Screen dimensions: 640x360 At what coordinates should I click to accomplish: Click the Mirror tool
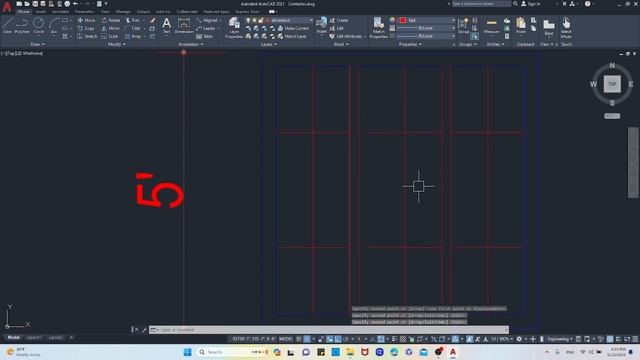[x=111, y=28]
